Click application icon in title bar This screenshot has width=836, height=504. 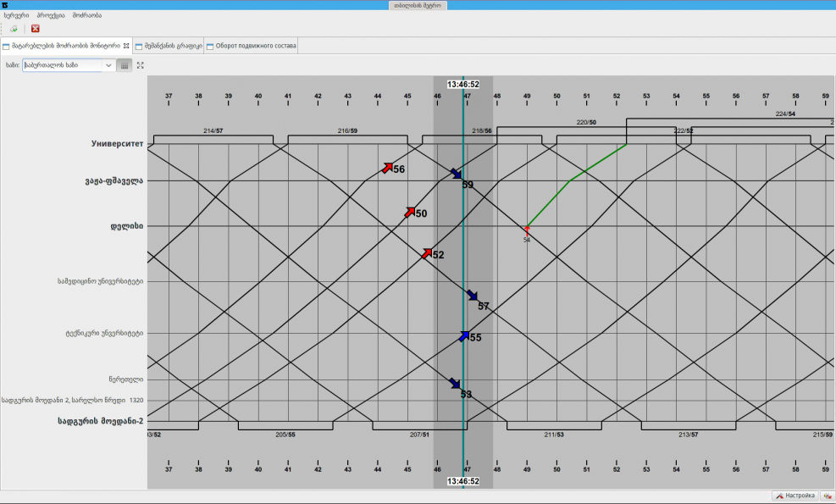pos(5,5)
